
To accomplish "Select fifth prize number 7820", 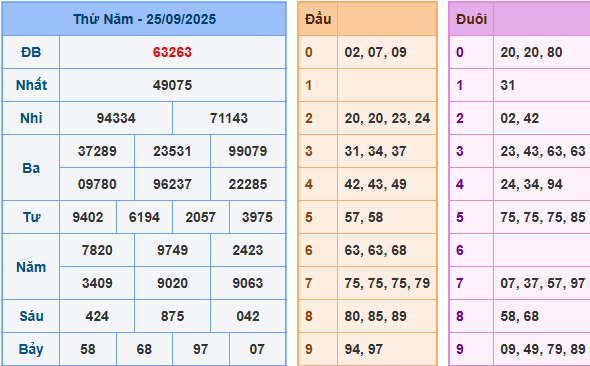I will (97, 251).
